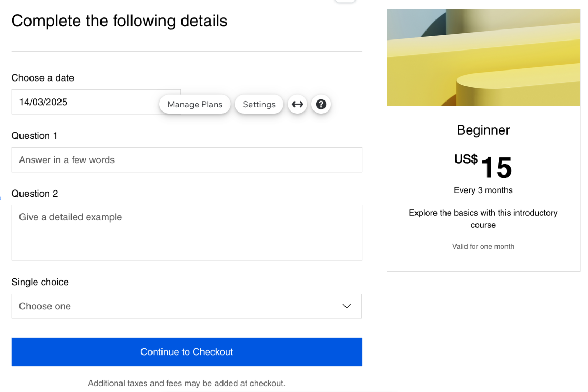This screenshot has width=588, height=392.
Task: Select the 'Beginner' plan title
Action: click(x=483, y=130)
